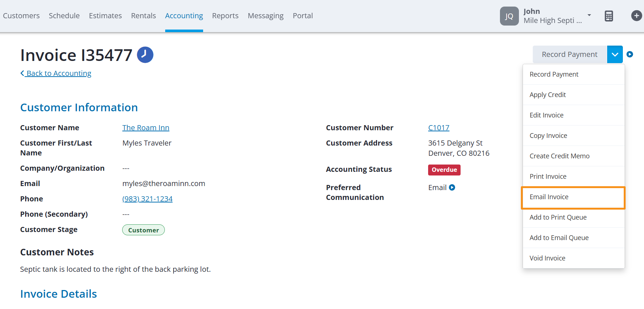Select Copy Invoice menu option

[x=574, y=136]
